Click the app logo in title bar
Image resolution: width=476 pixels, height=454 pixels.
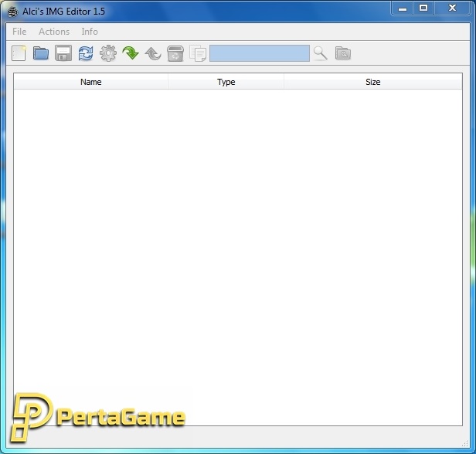point(12,12)
